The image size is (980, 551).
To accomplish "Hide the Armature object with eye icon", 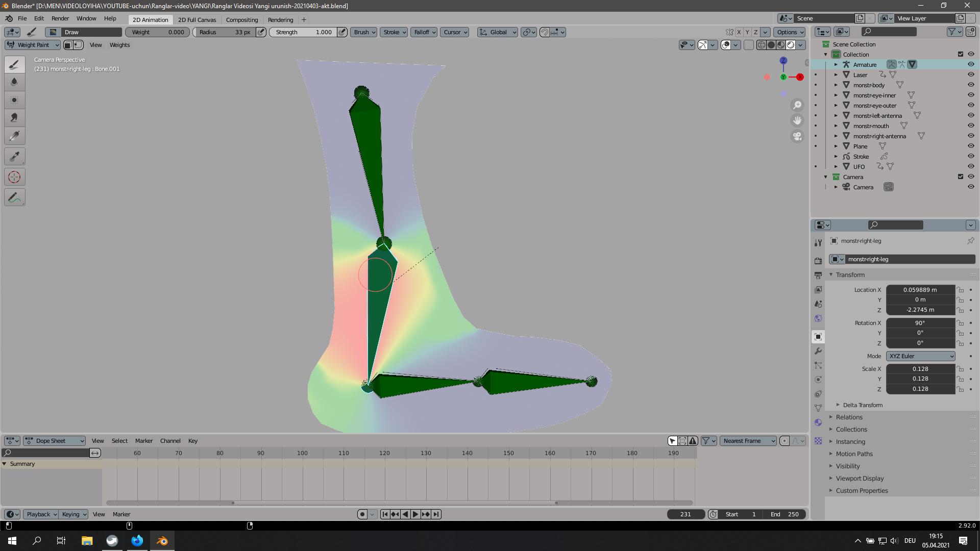I will point(971,64).
